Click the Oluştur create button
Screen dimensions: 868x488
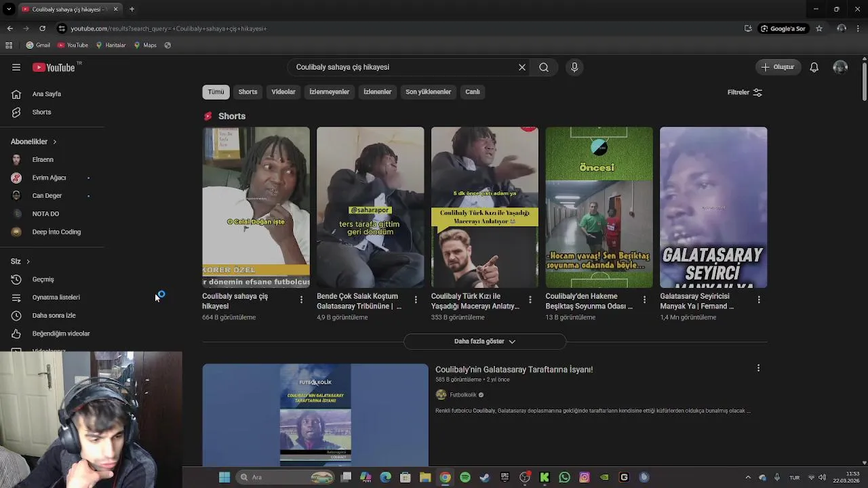click(778, 67)
